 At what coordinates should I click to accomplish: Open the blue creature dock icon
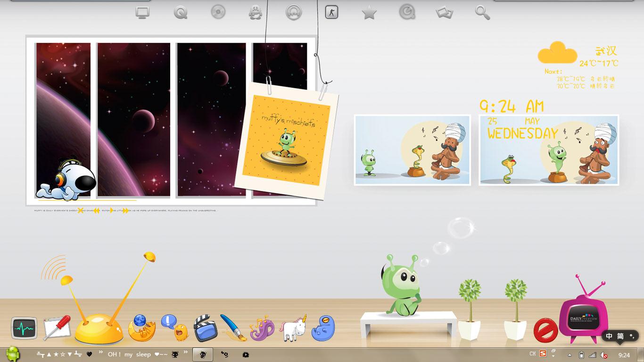[323, 328]
